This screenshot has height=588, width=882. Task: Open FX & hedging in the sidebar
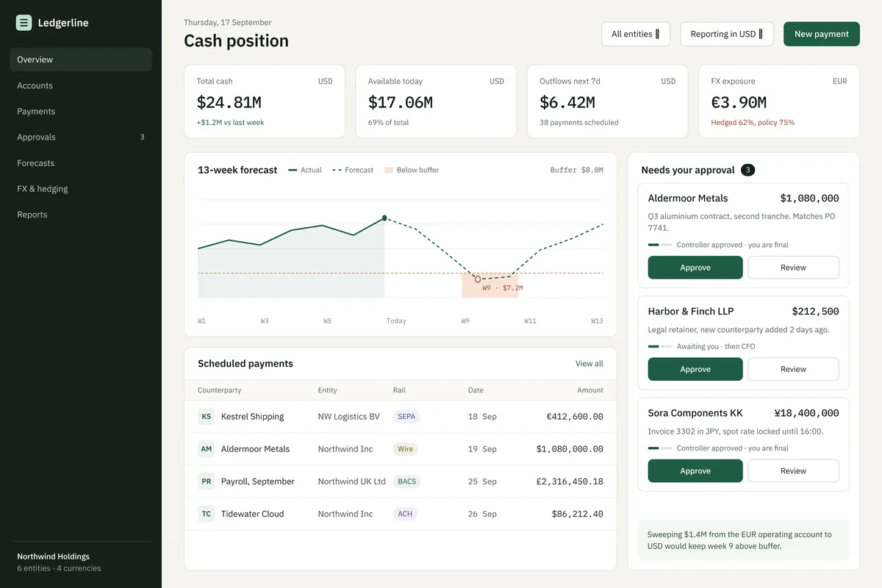(x=81, y=188)
